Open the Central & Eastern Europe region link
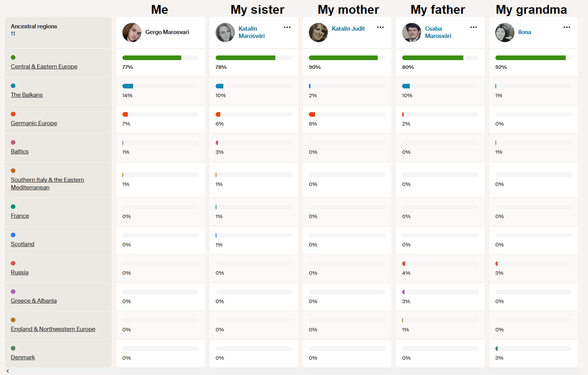The width and height of the screenshot is (588, 375). [x=44, y=67]
